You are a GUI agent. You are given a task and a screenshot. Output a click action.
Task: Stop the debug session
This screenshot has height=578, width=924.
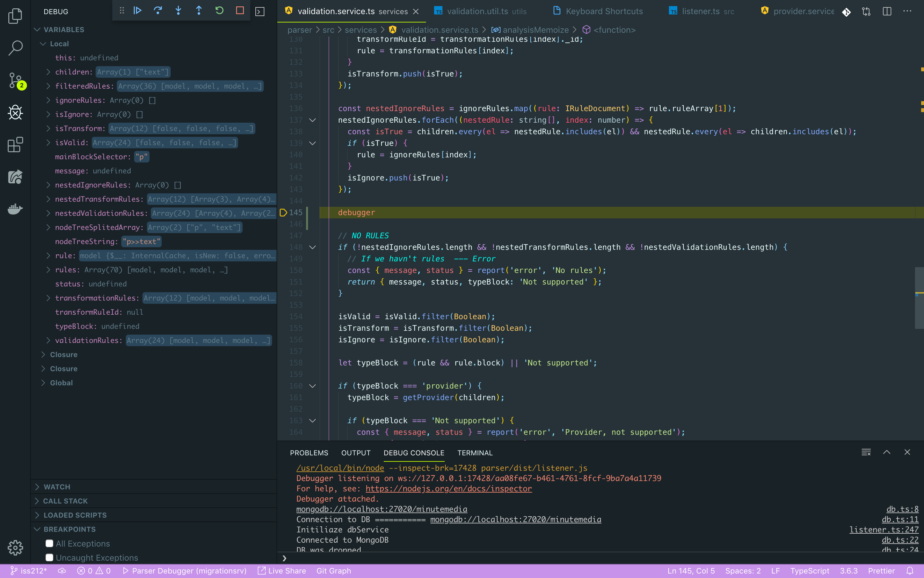pyautogui.click(x=240, y=11)
